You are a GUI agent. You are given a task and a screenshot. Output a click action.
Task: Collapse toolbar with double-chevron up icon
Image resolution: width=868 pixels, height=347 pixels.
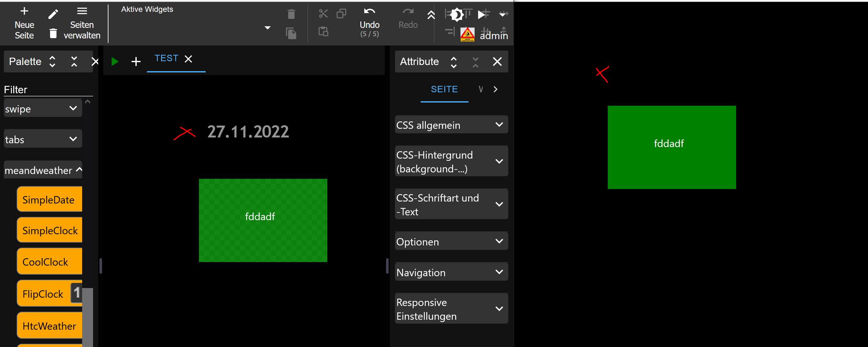(431, 15)
